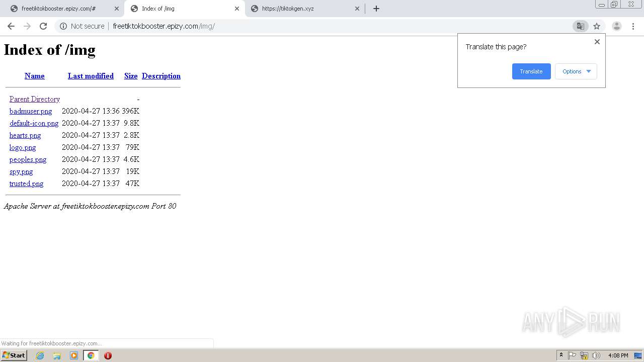Close the tiktokgen.xyz tab

[357, 9]
